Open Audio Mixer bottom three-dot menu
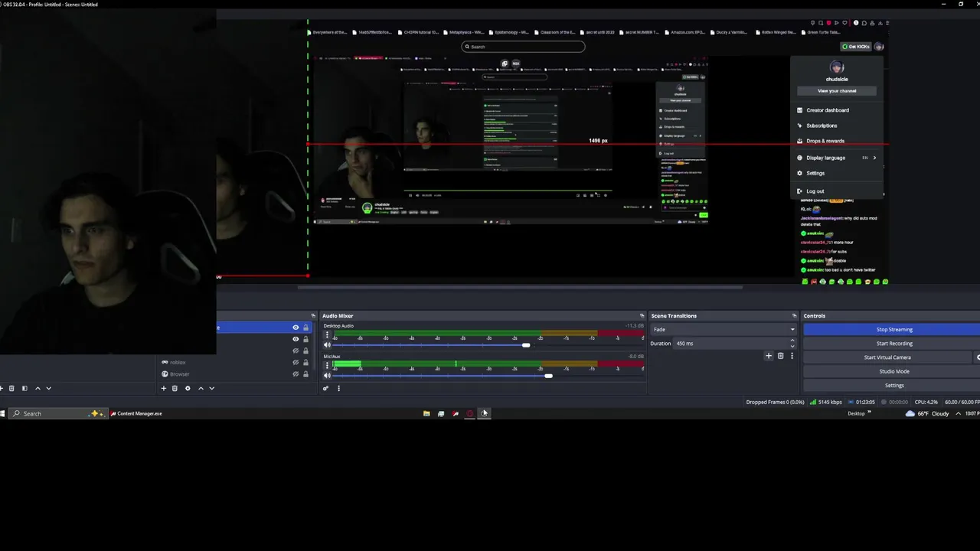Image resolution: width=980 pixels, height=551 pixels. click(338, 388)
